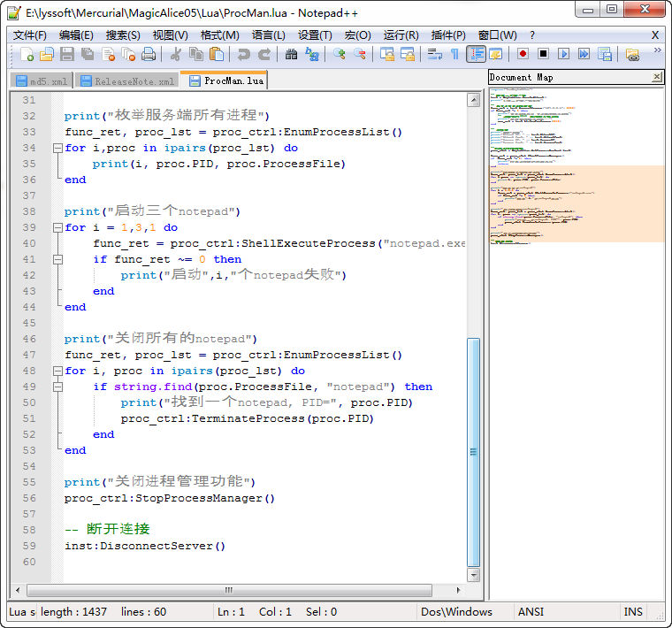Collapse the for loop at line 39

point(57,227)
